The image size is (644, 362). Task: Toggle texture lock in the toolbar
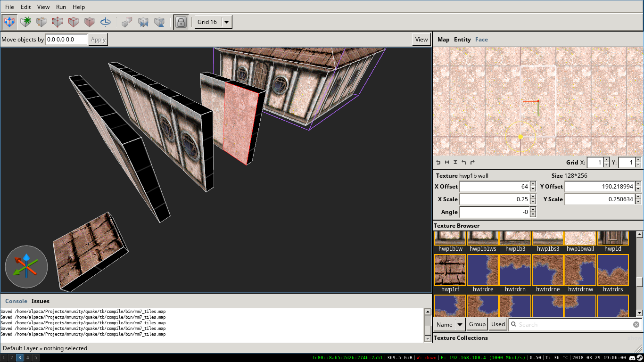pos(181,22)
